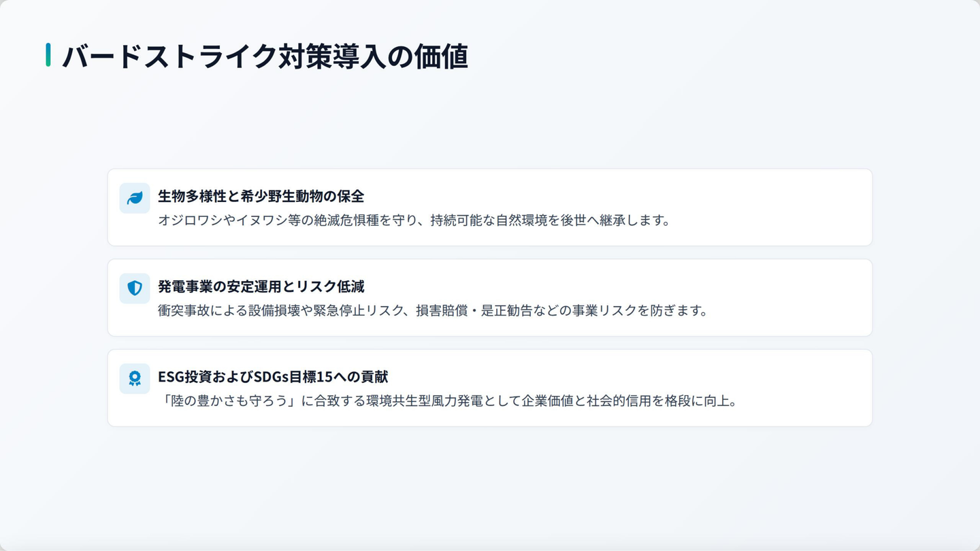Click the shield icon for risk reduction
980x551 pixels.
pyautogui.click(x=135, y=288)
